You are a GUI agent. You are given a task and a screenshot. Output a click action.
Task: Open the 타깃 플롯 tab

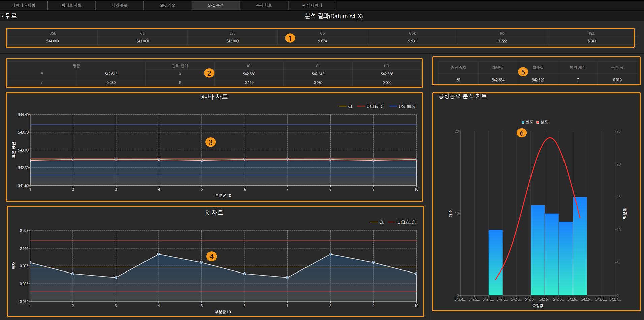[120, 5]
